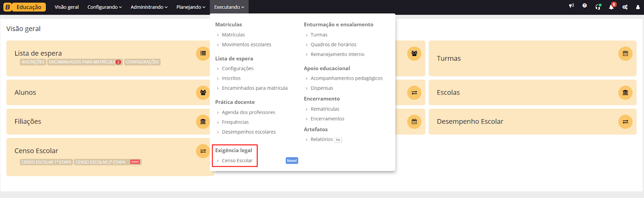Click the Visão geral page heading

(x=23, y=29)
